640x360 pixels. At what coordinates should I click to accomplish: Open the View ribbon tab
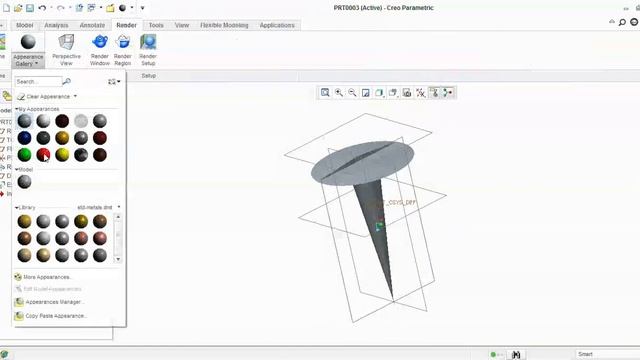coord(182,25)
